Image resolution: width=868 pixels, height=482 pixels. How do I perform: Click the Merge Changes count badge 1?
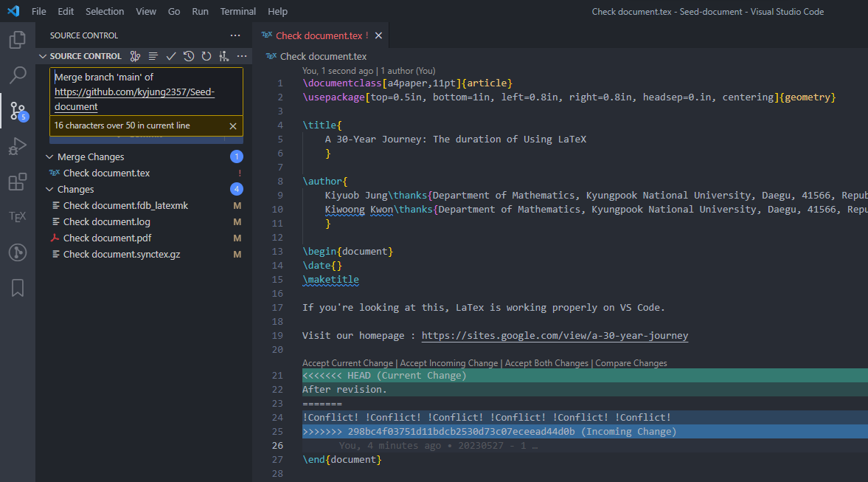pyautogui.click(x=237, y=156)
